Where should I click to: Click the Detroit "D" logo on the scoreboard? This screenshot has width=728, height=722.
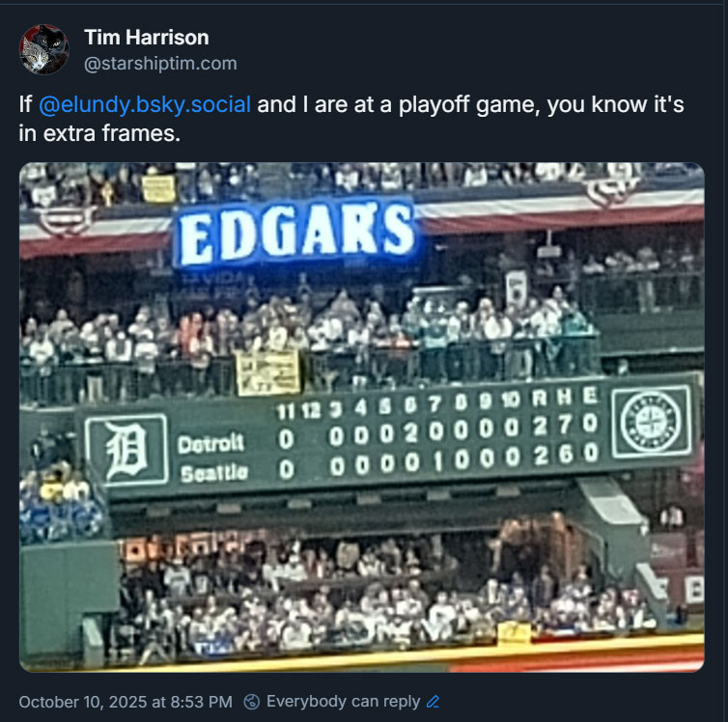(126, 451)
